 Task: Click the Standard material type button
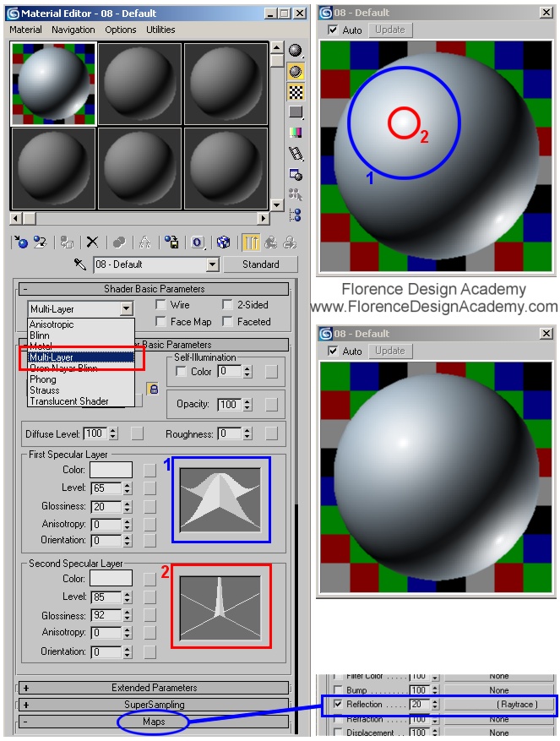(x=261, y=264)
